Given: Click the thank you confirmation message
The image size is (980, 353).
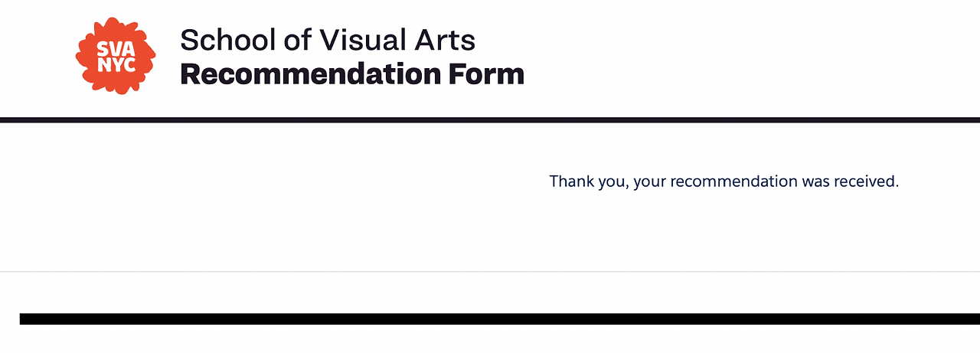Looking at the screenshot, I should pyautogui.click(x=724, y=181).
